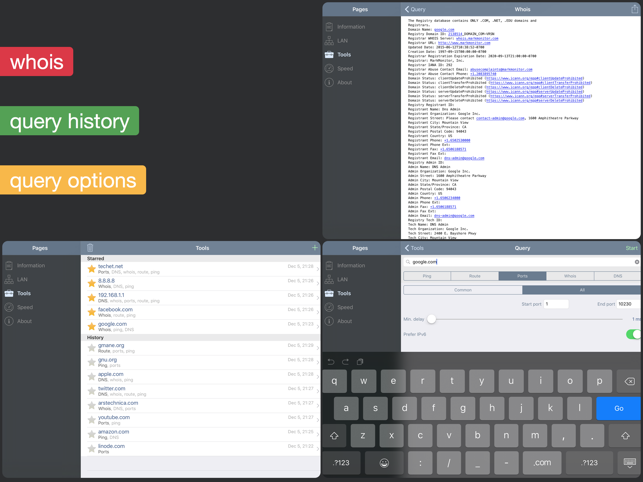
Task: Open disclosure chevron for facebook.com row
Action: [x=318, y=313]
